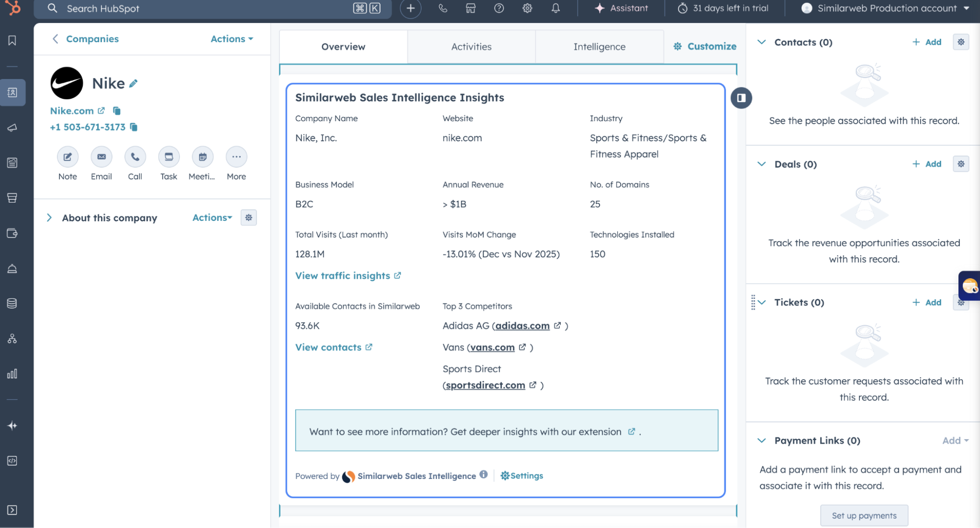Open Settings gear in top bar
Viewport: 980px width, 528px height.
pyautogui.click(x=528, y=8)
